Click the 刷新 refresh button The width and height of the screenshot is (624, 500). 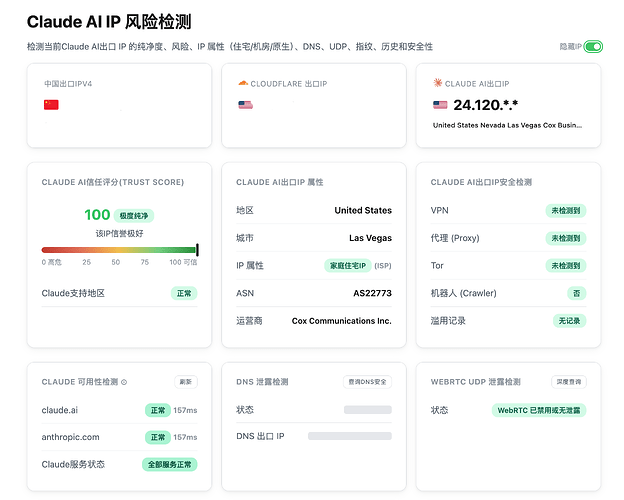(186, 382)
